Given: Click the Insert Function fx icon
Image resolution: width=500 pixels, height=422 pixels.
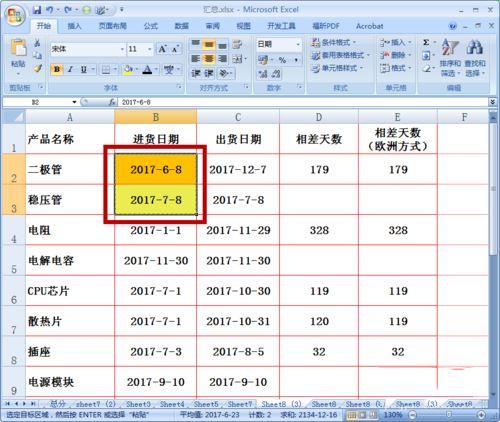Looking at the screenshot, I should tap(112, 102).
